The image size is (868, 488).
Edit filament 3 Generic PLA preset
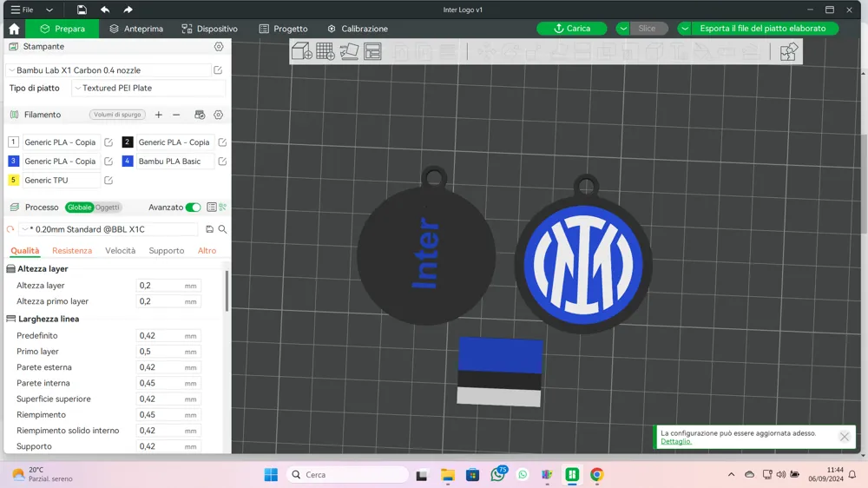(x=108, y=162)
